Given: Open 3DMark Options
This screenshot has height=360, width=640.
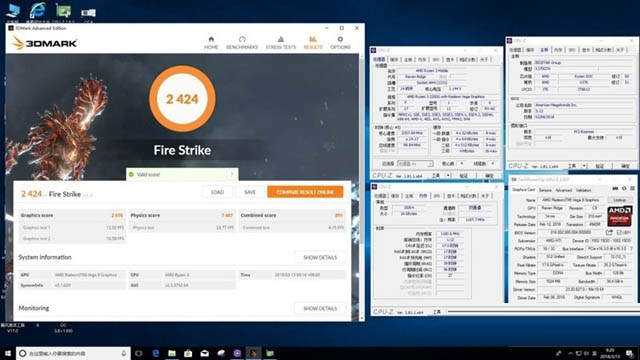Looking at the screenshot, I should (340, 43).
